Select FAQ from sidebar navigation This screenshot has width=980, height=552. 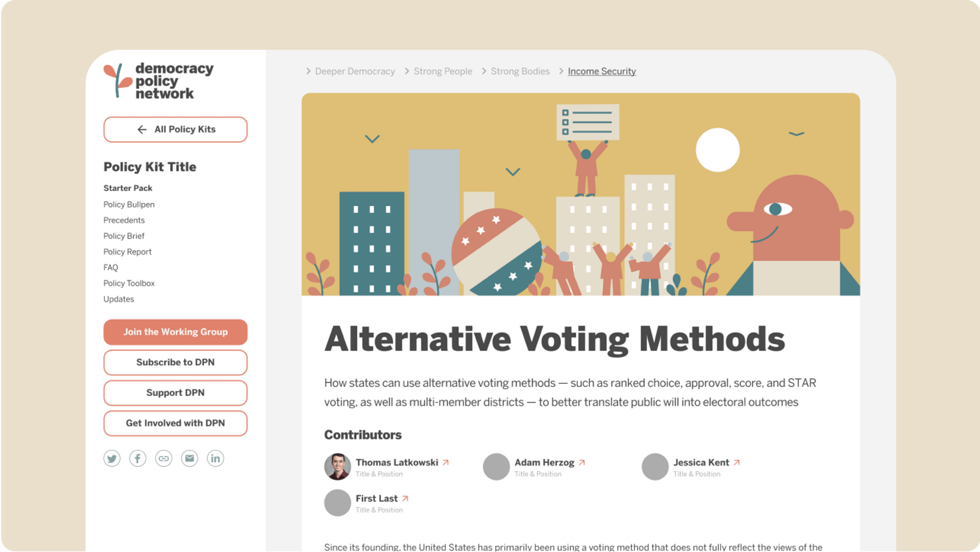pyautogui.click(x=111, y=268)
